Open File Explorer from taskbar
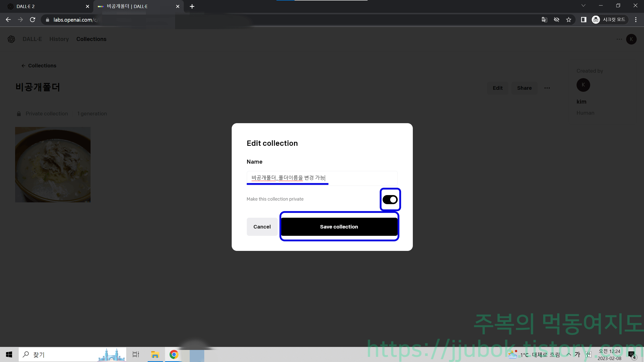This screenshot has height=362, width=644. 155,355
